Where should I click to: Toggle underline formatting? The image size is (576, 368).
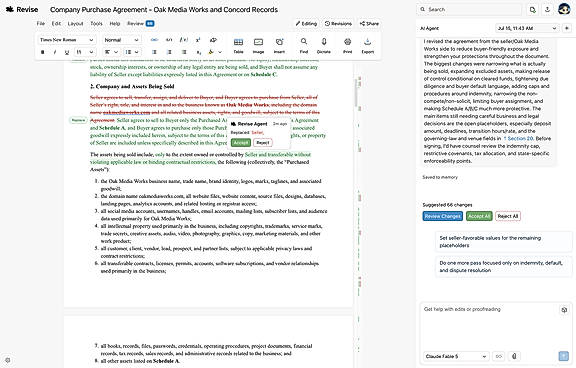(x=66, y=52)
